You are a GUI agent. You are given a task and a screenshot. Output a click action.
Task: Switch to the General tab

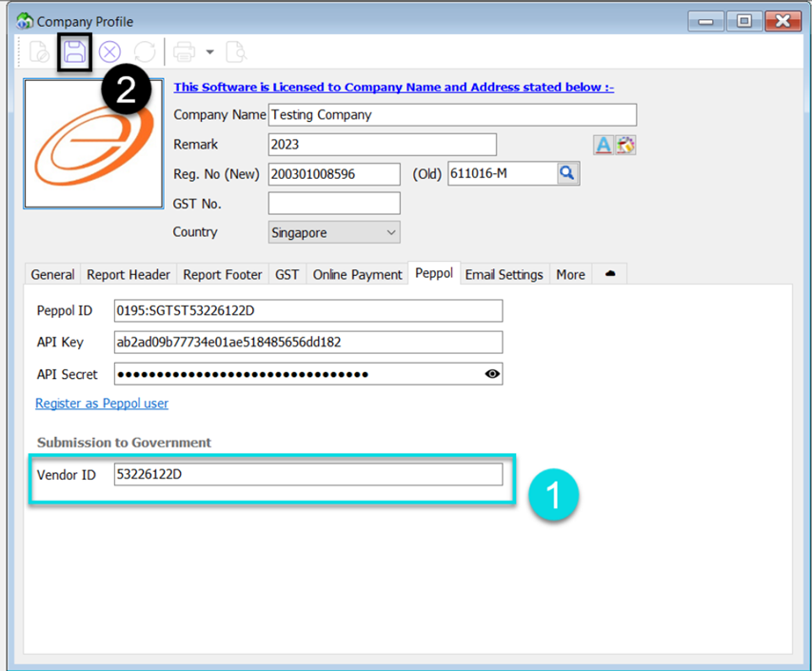(x=52, y=274)
